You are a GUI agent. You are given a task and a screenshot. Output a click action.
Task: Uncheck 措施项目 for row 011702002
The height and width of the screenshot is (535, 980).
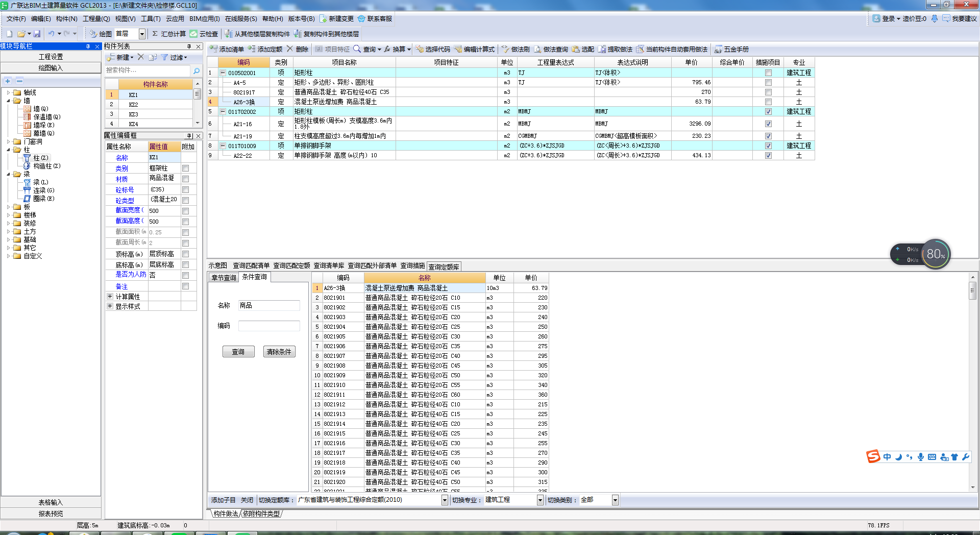(768, 112)
